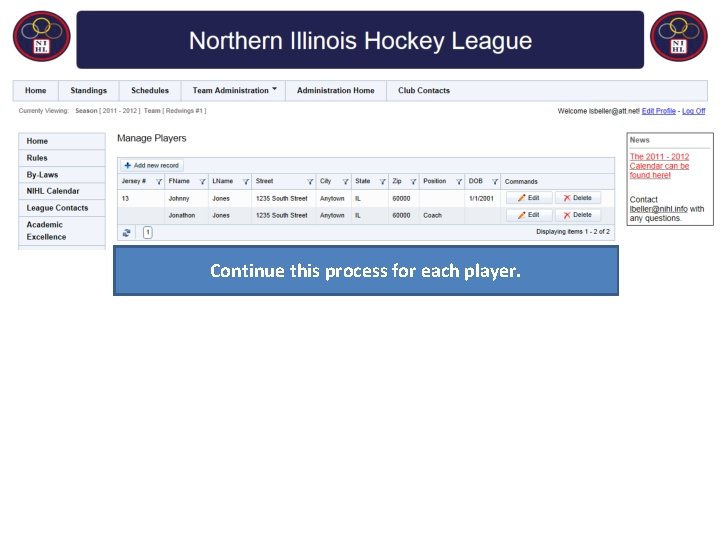The image size is (720, 540).
Task: Open filter icon for DOB column
Action: coord(495,182)
